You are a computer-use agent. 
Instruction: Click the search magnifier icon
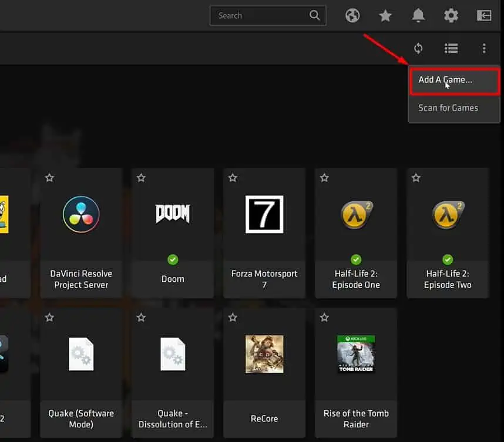pyautogui.click(x=314, y=15)
